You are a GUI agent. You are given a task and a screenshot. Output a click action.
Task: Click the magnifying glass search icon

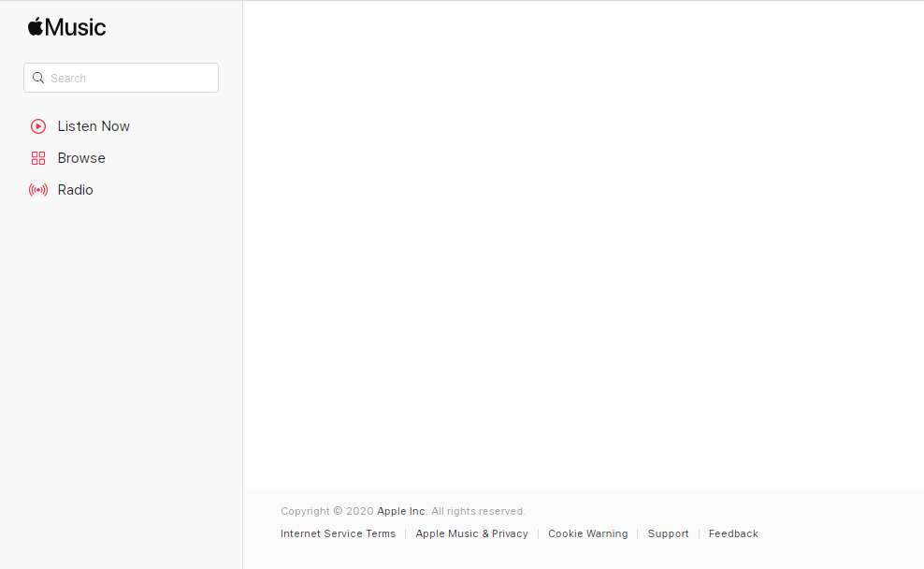tap(38, 78)
